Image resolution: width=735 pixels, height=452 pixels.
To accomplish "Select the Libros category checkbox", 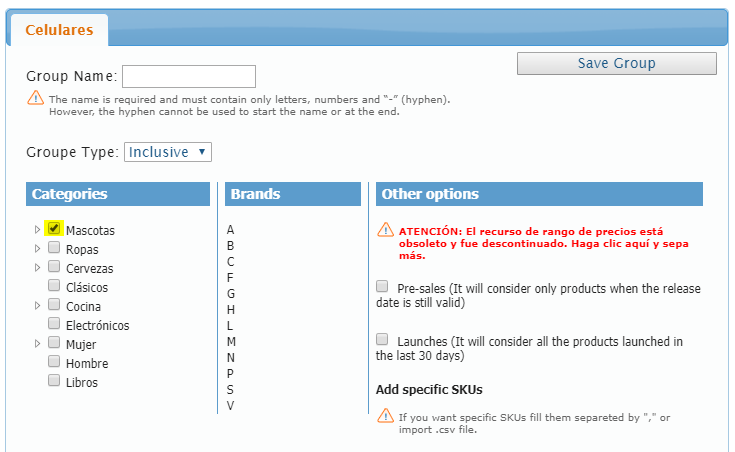I will coord(54,381).
